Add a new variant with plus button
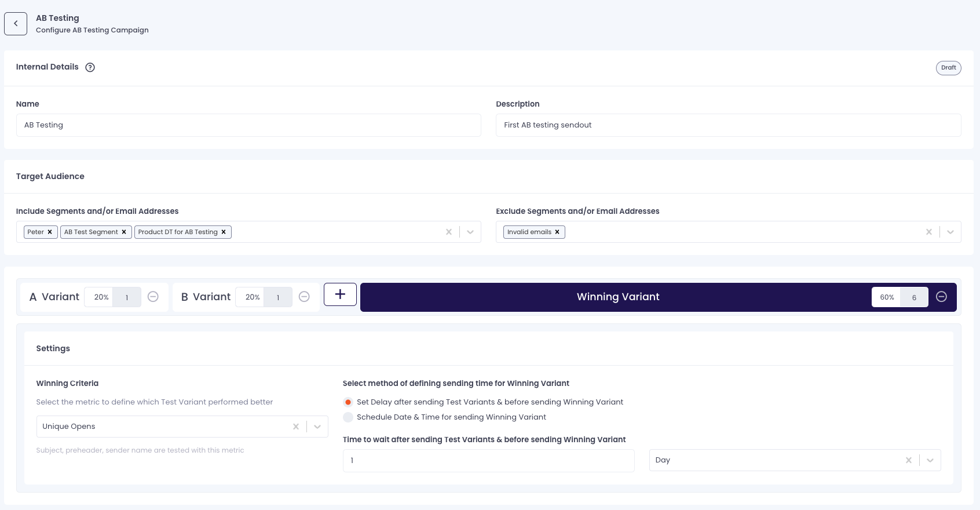 (340, 294)
